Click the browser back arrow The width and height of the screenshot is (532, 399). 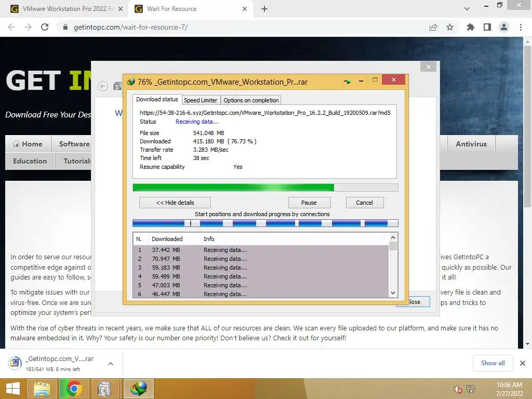coord(11,27)
